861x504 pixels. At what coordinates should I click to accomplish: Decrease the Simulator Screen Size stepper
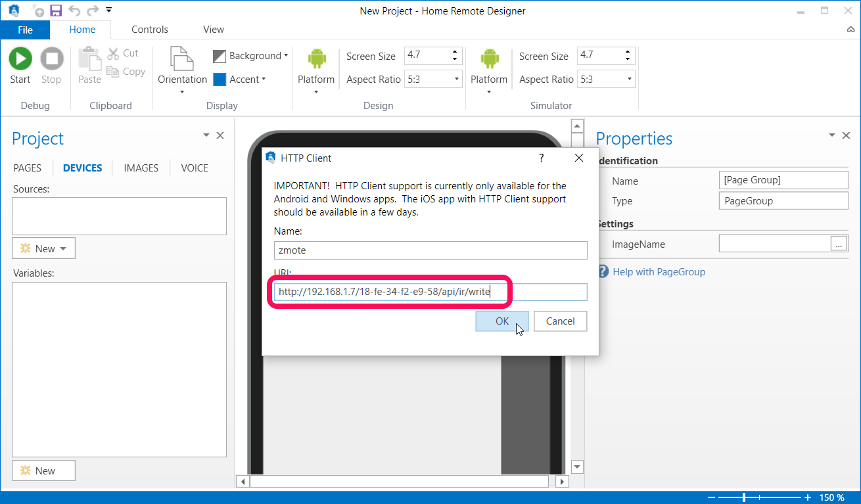pyautogui.click(x=628, y=59)
